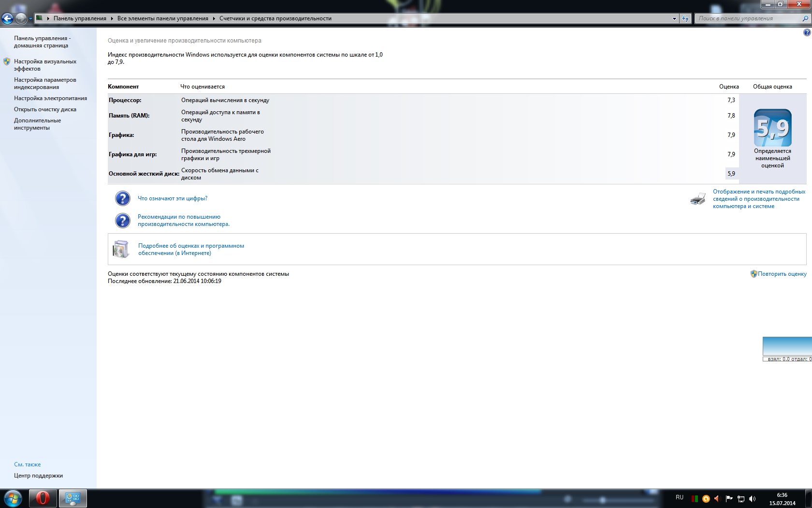Click question icon beside performance recommendations link
Screen dimensions: 812x508
pyautogui.click(x=123, y=221)
